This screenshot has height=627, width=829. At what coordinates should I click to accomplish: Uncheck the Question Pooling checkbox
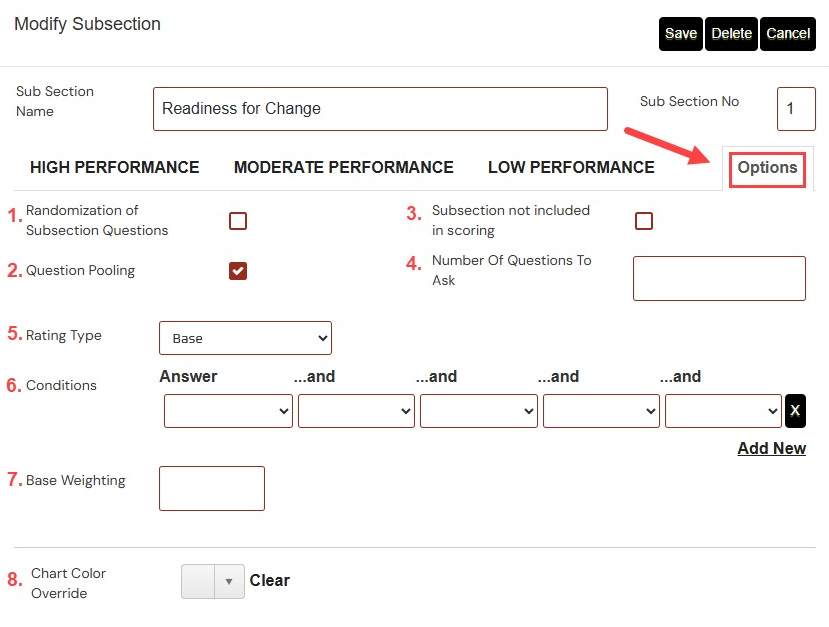238,271
